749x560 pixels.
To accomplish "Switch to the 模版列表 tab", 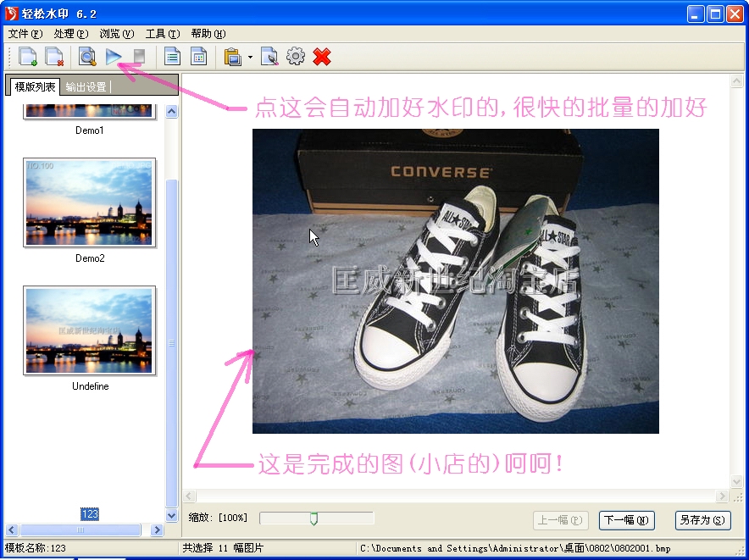I will 35,86.
